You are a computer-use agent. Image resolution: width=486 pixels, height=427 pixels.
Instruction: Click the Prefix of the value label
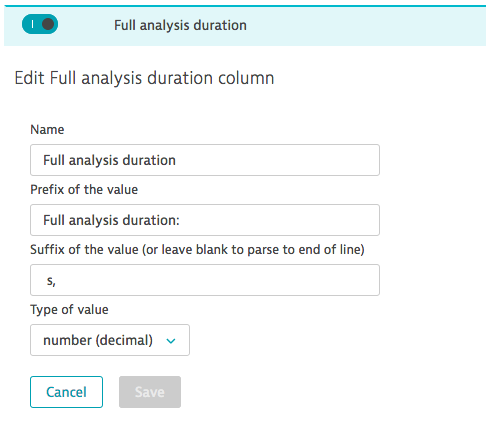pyautogui.click(x=84, y=190)
